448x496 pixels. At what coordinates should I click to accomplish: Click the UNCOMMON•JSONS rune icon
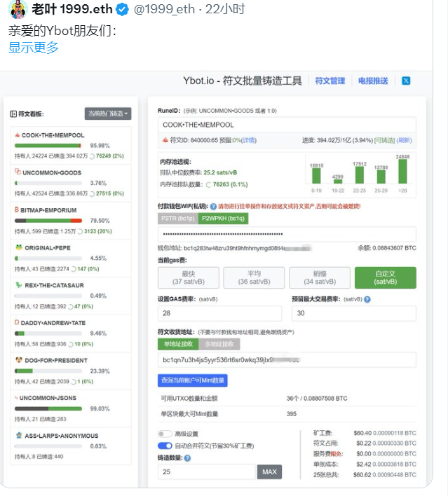click(x=16, y=398)
